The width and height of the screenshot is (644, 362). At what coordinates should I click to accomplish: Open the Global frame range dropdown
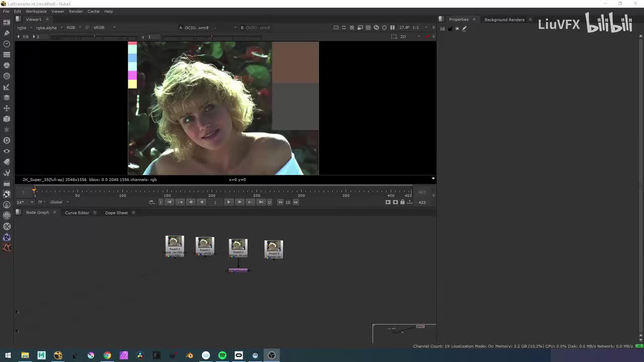click(59, 202)
